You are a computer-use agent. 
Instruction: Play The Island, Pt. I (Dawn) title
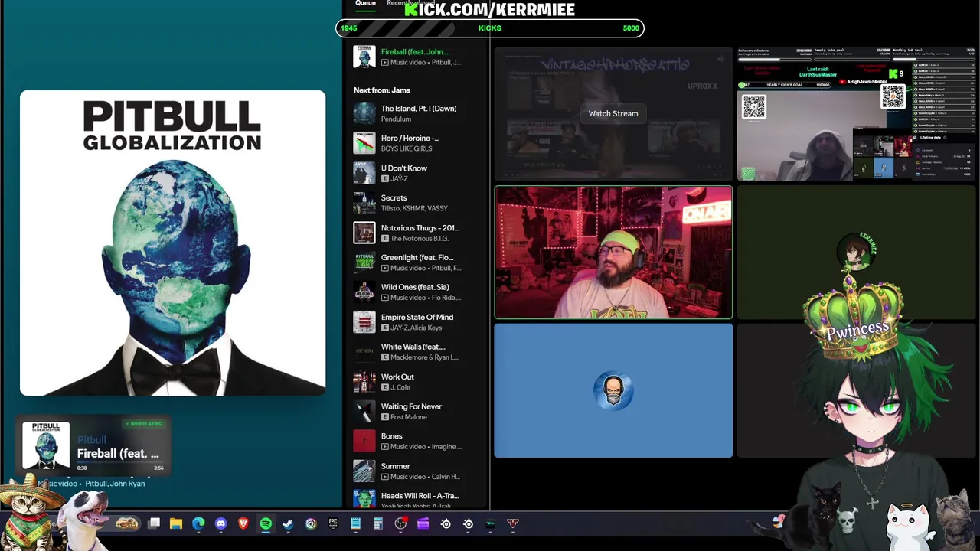pyautogui.click(x=419, y=109)
